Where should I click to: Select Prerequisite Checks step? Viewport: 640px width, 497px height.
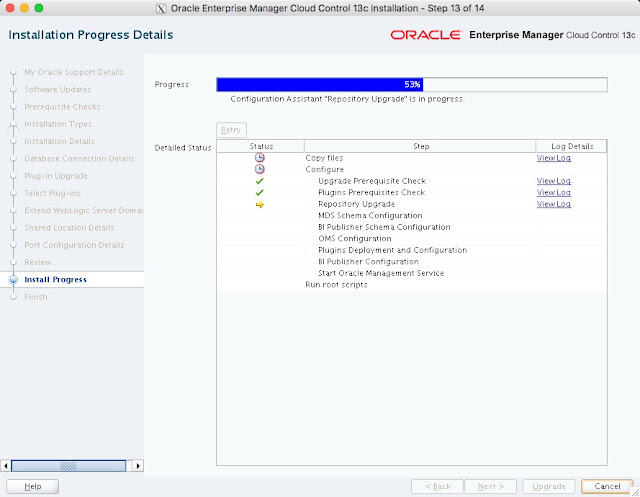pyautogui.click(x=62, y=107)
